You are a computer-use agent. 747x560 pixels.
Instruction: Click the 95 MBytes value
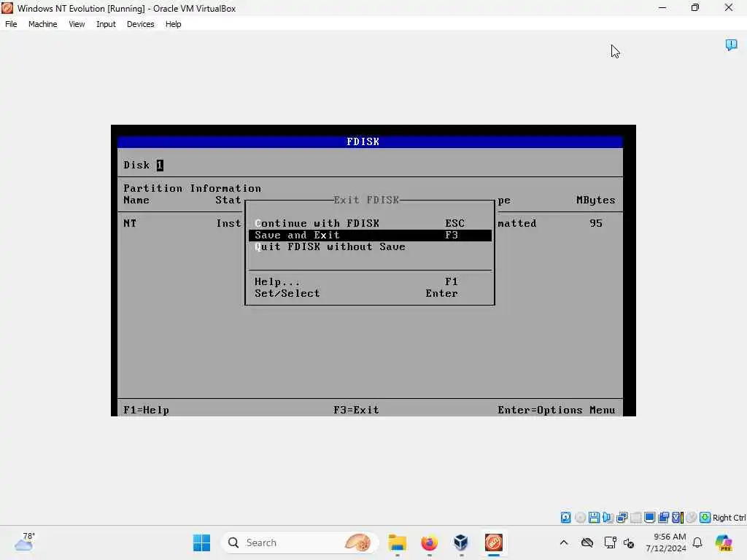pos(595,223)
